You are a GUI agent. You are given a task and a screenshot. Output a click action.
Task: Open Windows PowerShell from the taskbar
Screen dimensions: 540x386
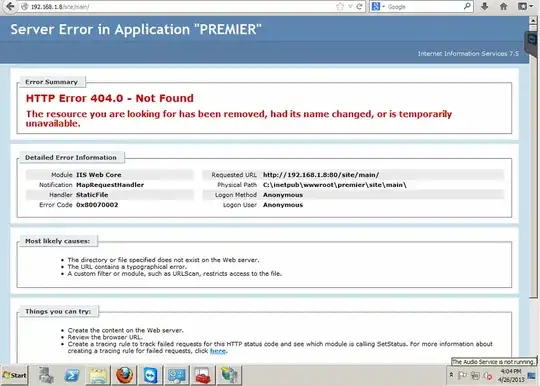click(x=72, y=375)
